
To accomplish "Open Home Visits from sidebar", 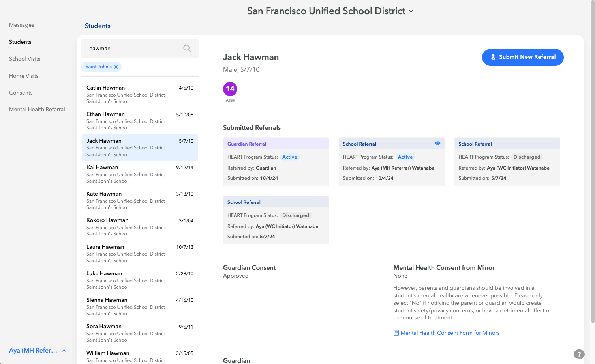I will click(24, 76).
